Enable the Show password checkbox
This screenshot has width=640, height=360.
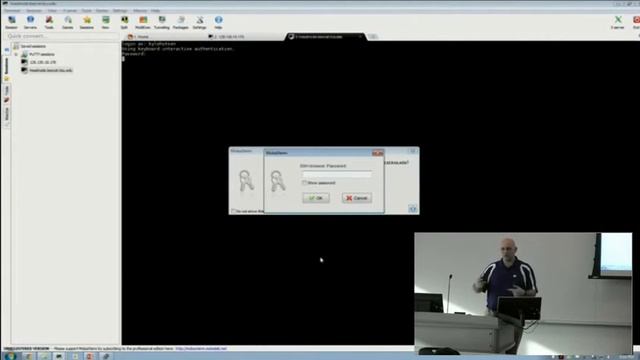304,183
